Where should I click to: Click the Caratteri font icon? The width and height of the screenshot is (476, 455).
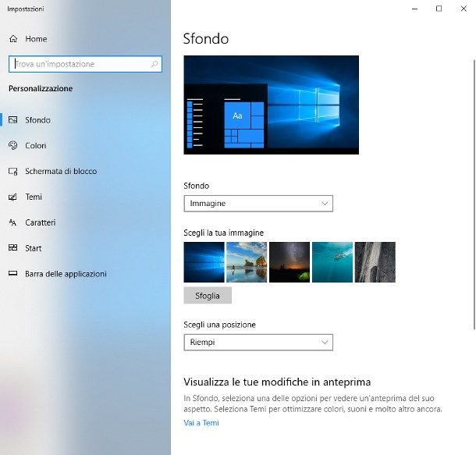pyautogui.click(x=12, y=222)
